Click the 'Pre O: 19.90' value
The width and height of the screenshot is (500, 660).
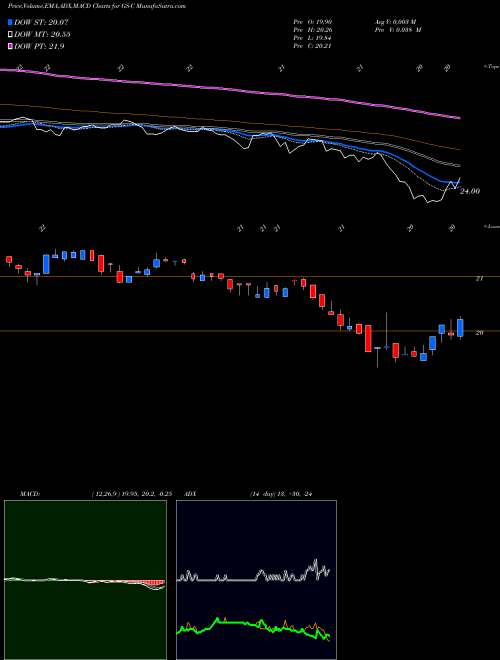tap(313, 22)
